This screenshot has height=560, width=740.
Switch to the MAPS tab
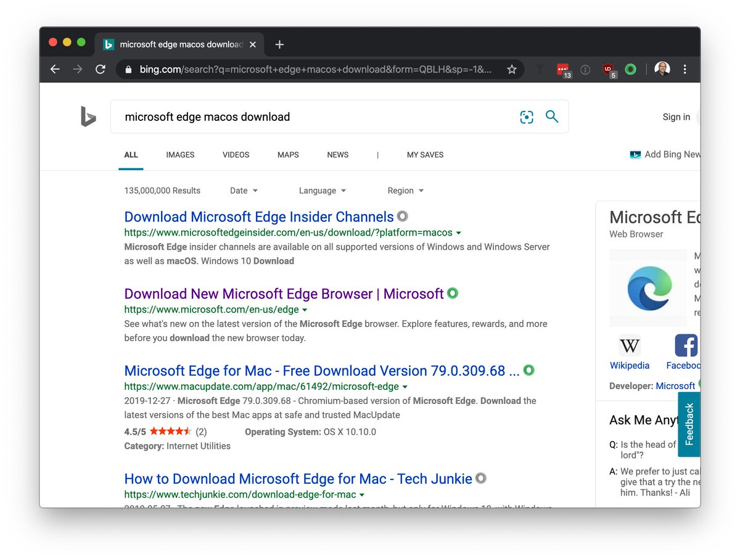(x=288, y=155)
